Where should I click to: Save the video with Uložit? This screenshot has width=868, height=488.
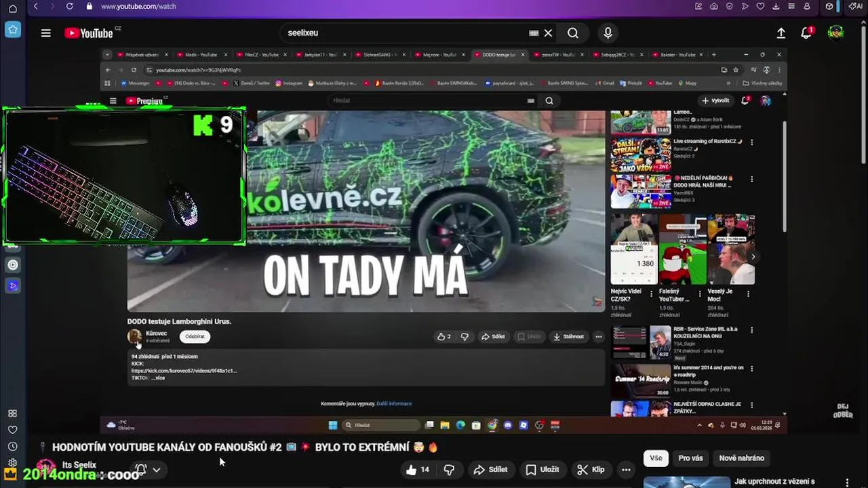[542, 470]
